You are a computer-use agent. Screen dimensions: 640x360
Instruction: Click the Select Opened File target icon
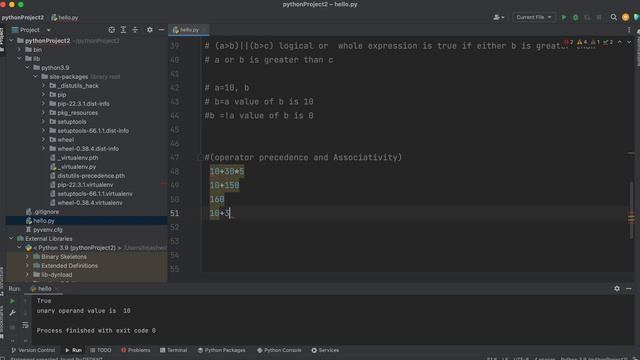(111, 30)
